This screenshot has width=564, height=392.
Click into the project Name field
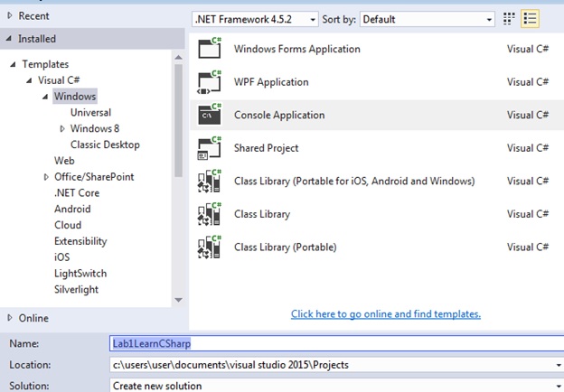tap(336, 343)
